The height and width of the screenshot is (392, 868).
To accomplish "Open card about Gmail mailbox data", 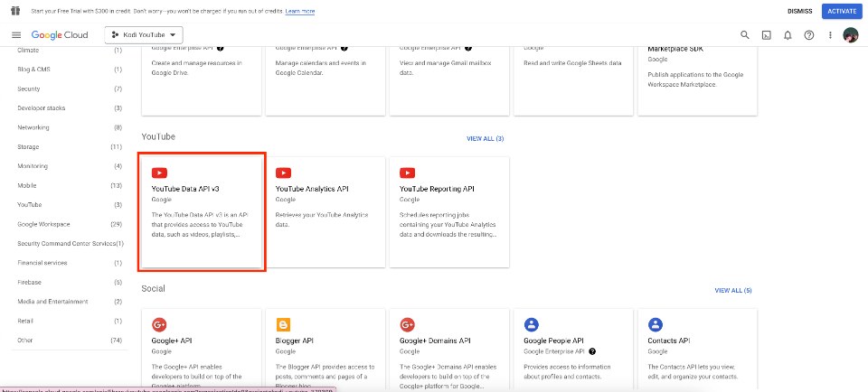I will (449, 80).
